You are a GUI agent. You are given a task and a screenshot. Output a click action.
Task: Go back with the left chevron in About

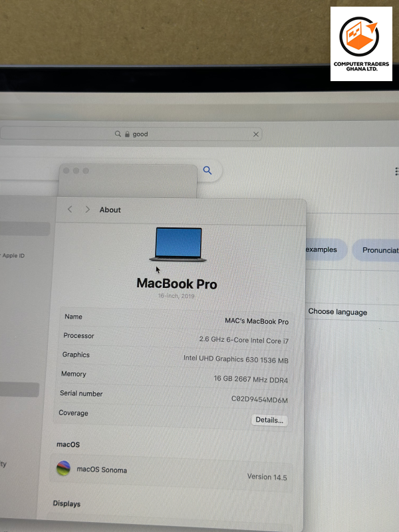click(x=70, y=209)
